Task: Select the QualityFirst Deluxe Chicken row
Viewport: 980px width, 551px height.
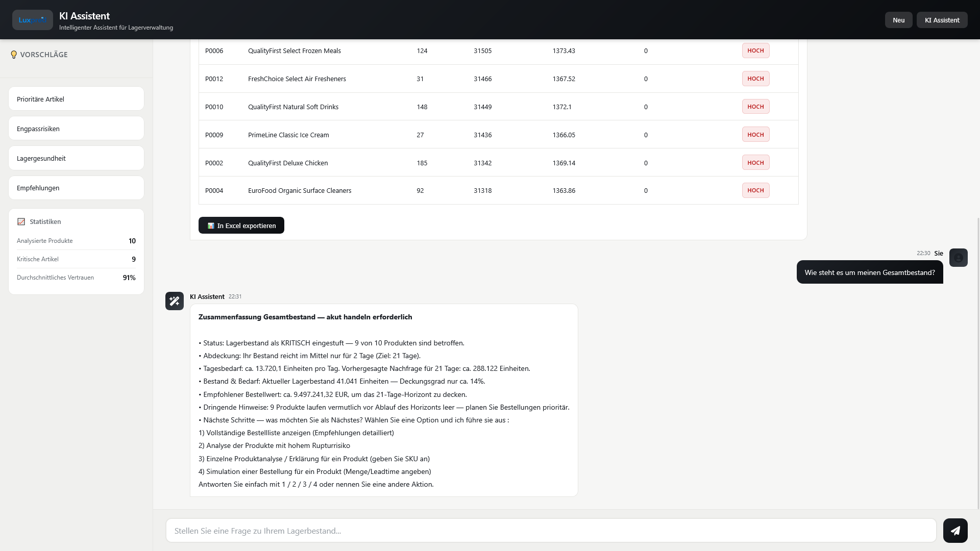Action: pos(498,163)
